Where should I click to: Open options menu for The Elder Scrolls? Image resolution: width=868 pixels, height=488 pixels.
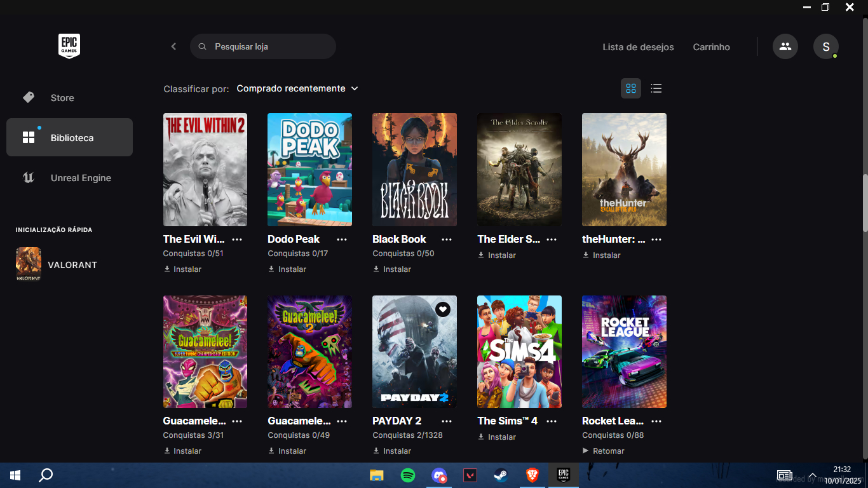pos(552,240)
